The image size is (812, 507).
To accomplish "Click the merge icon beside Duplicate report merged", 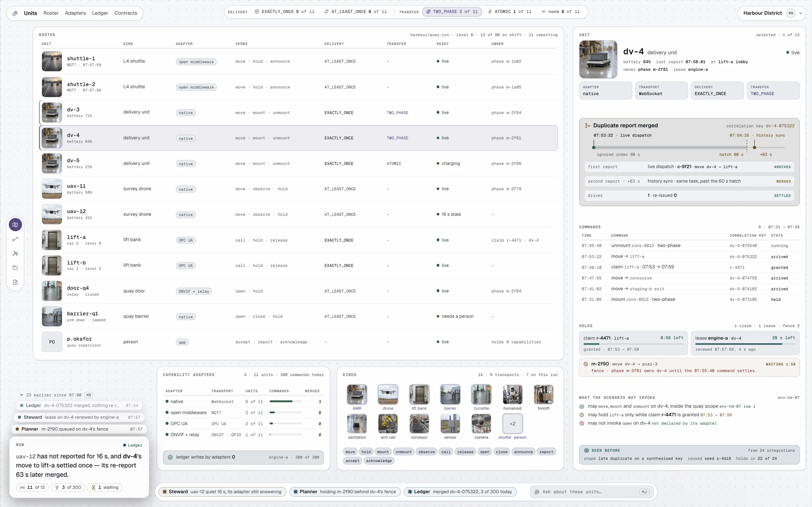I will pyautogui.click(x=588, y=125).
